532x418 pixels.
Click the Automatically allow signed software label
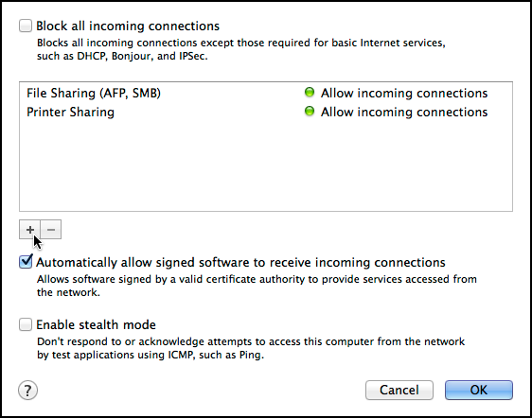pyautogui.click(x=240, y=262)
